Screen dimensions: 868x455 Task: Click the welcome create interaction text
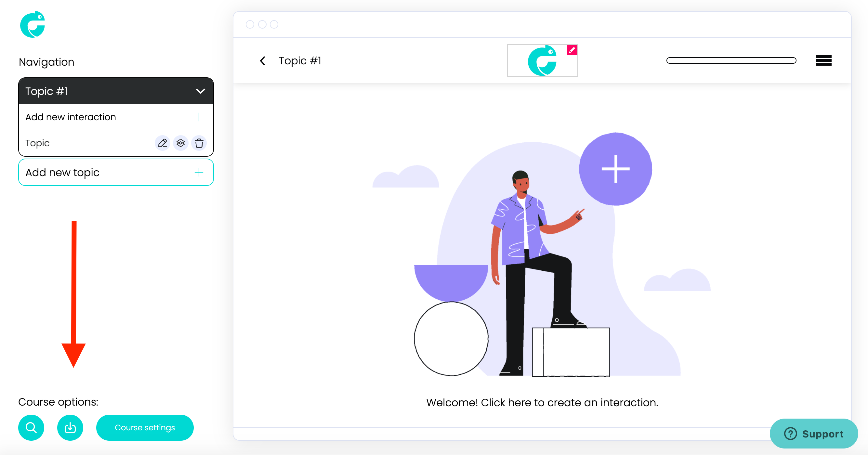point(542,402)
